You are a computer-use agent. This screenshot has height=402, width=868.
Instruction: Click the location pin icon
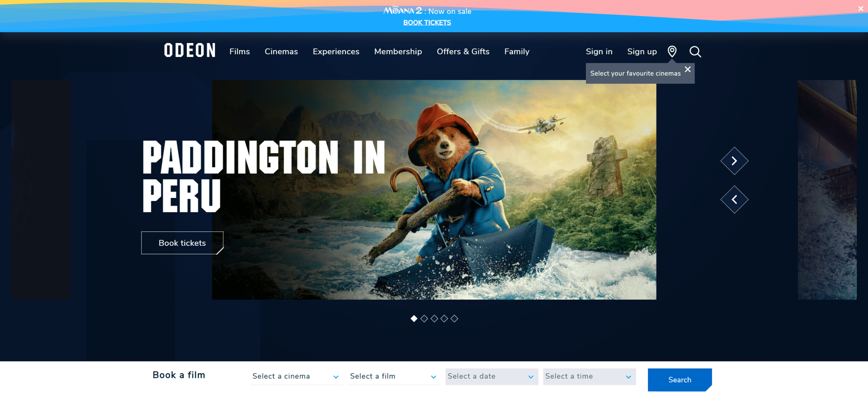[672, 51]
